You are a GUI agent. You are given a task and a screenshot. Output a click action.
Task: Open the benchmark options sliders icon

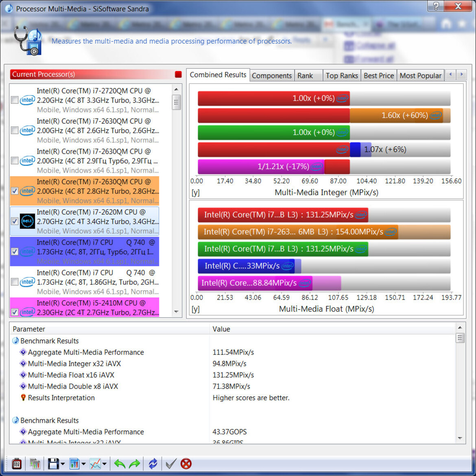tap(16, 463)
